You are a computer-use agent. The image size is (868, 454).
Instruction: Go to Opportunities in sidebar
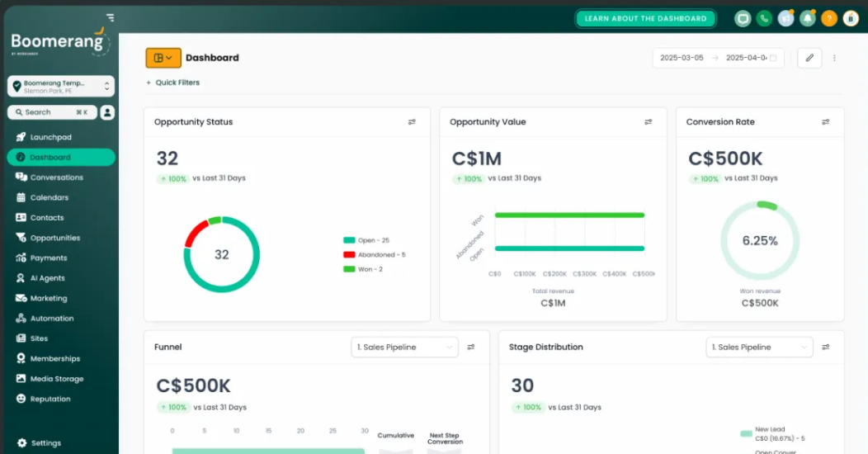[54, 238]
